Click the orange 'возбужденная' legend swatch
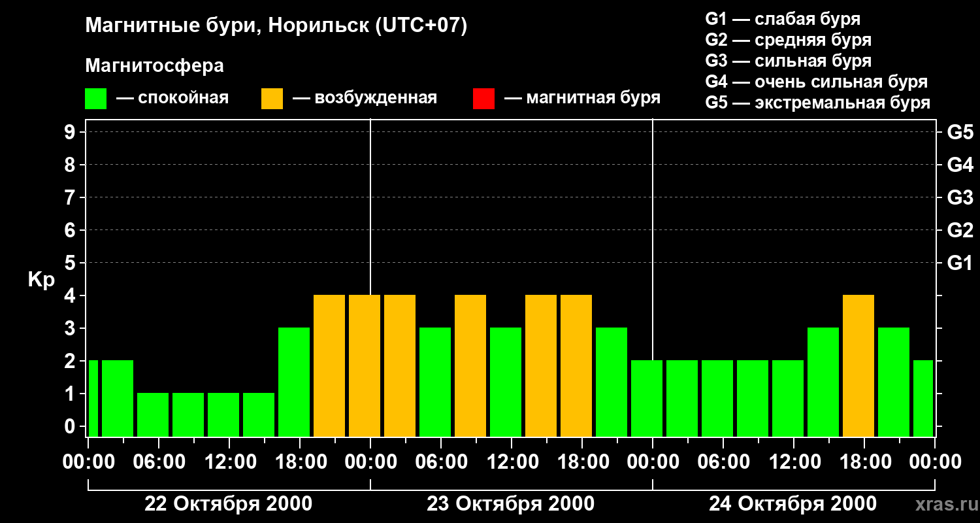 (x=272, y=99)
